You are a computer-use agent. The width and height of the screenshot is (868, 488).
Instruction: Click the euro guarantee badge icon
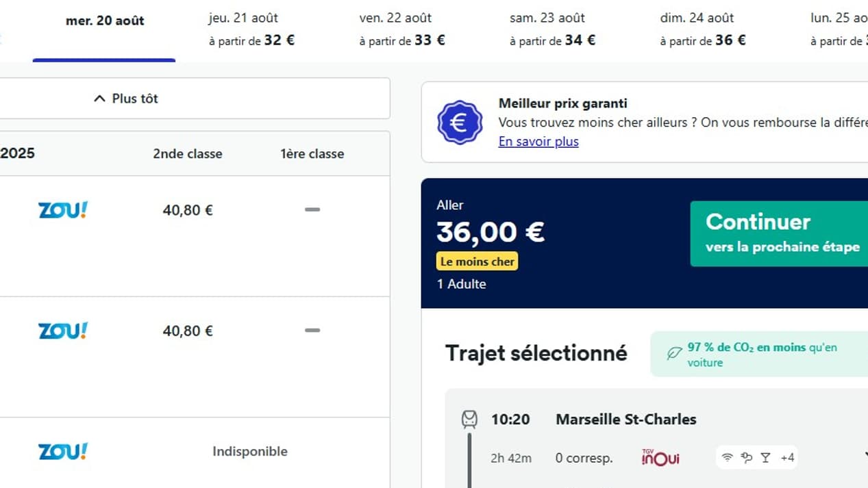click(460, 123)
